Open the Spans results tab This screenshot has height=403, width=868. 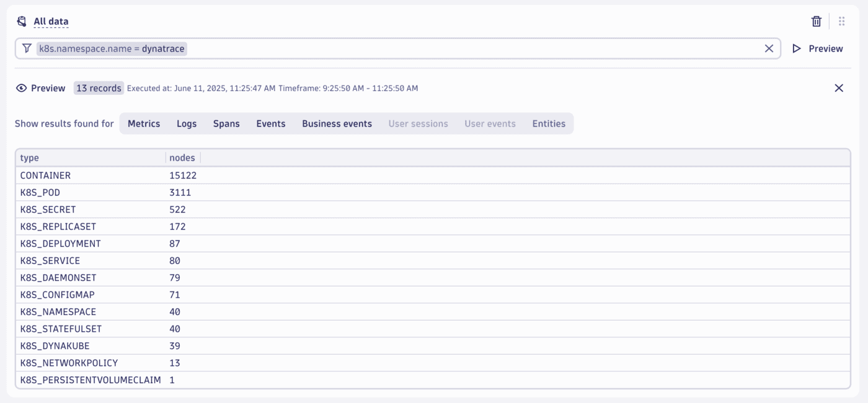coord(226,123)
